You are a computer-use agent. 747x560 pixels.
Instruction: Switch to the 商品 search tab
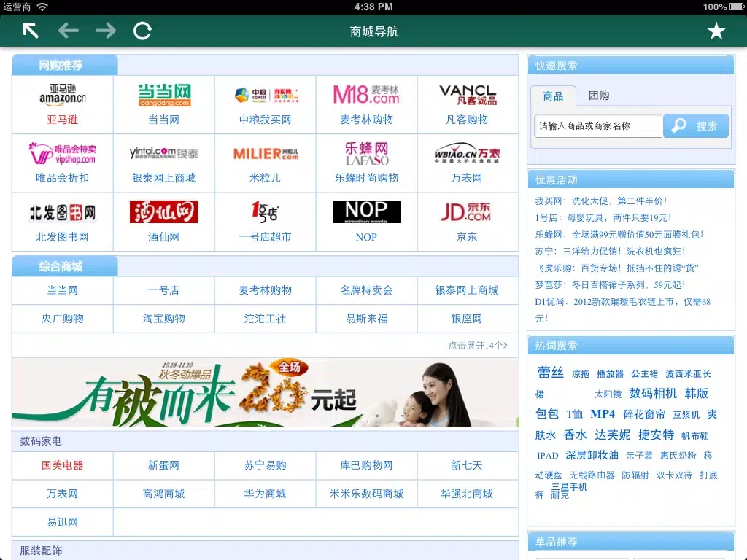[553, 96]
